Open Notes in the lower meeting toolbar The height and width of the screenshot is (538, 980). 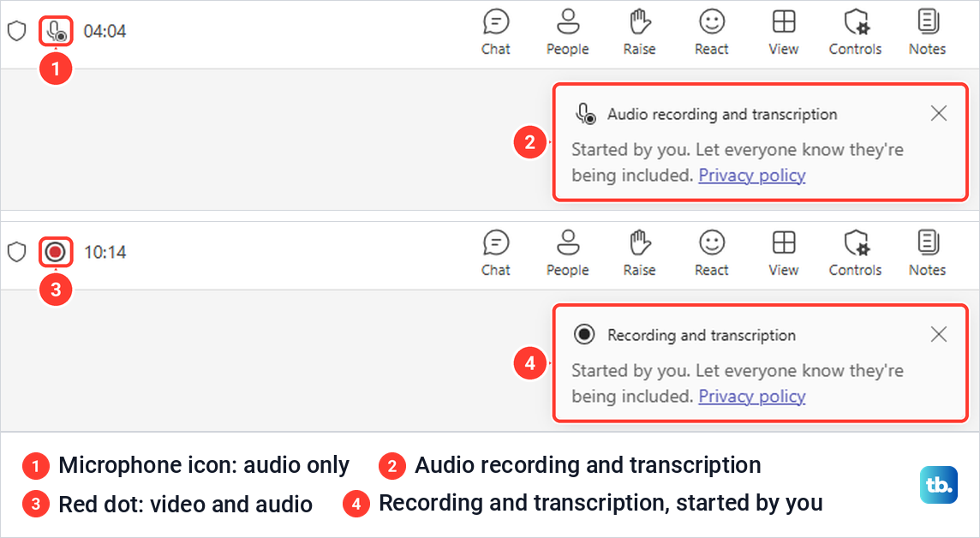pos(928,254)
